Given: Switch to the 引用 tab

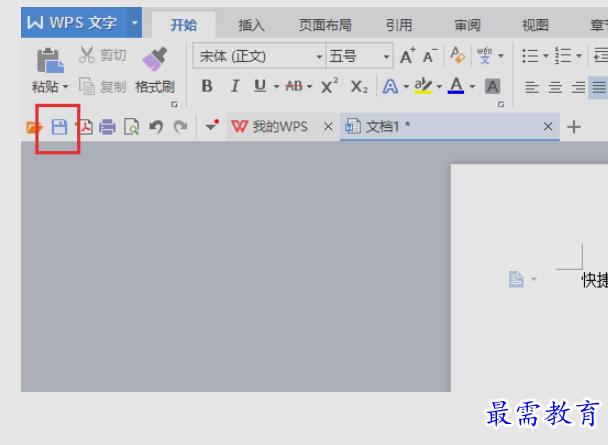Looking at the screenshot, I should (399, 25).
